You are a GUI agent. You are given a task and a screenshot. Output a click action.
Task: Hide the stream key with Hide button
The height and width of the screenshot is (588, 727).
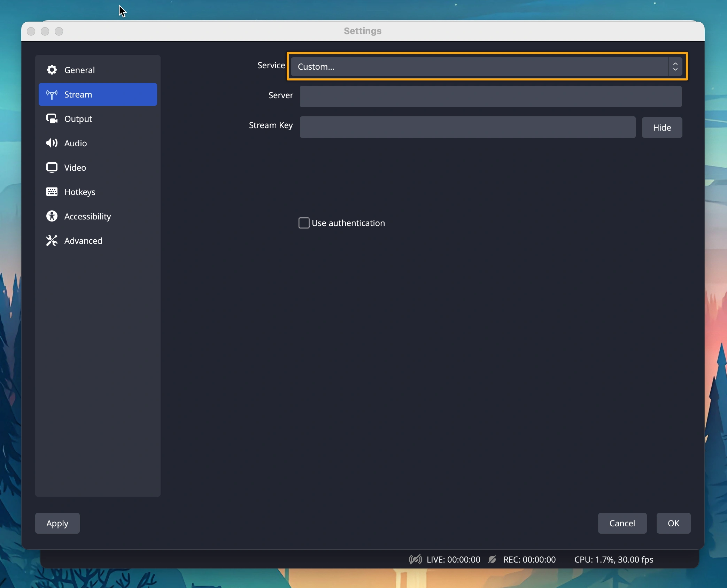click(x=662, y=127)
